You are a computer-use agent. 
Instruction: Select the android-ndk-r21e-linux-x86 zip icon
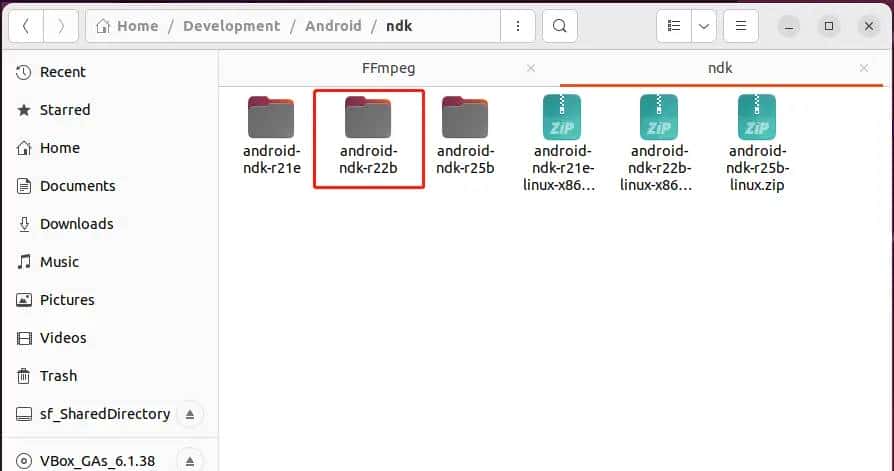click(x=562, y=117)
